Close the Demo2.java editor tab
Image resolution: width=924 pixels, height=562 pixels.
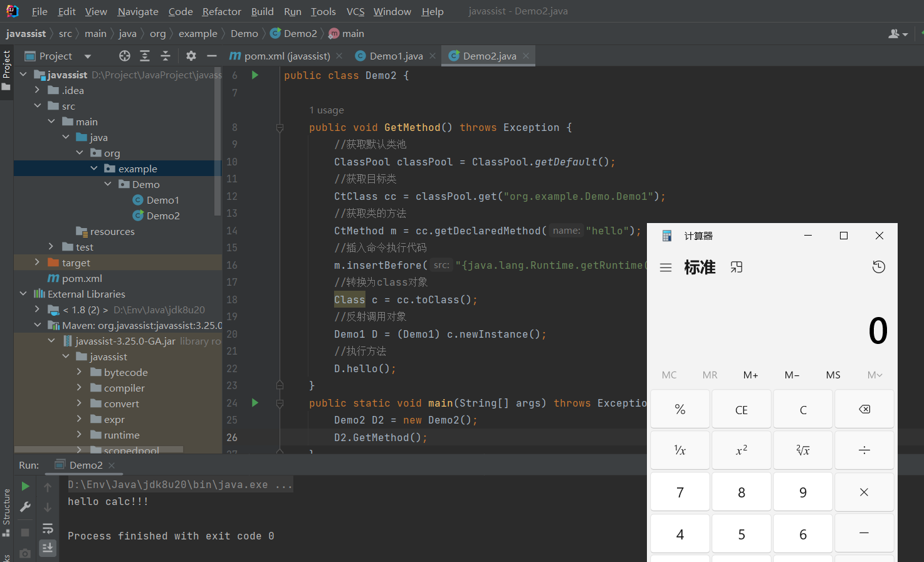tap(526, 56)
